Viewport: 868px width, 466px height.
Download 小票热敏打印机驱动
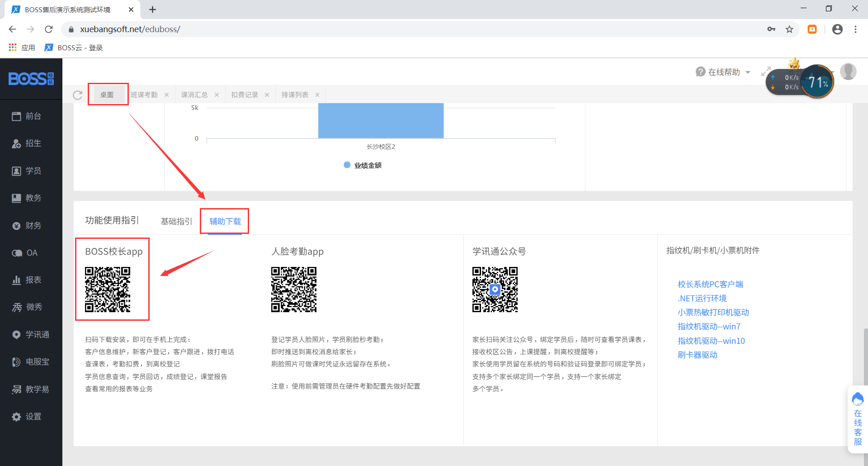[713, 312]
